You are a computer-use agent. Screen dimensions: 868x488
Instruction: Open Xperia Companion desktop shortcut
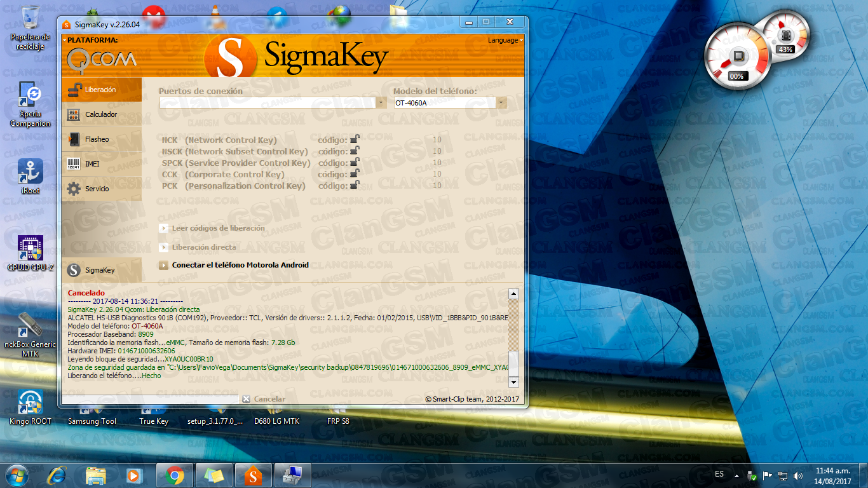(x=31, y=104)
